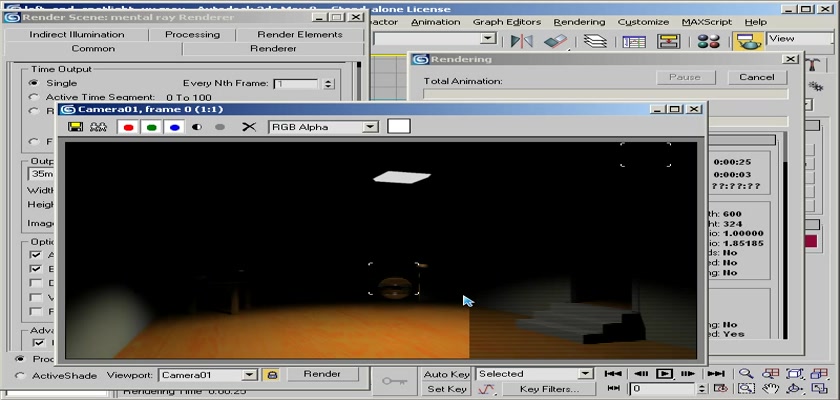Image resolution: width=840 pixels, height=400 pixels.
Task: Open the Customize menu
Action: (643, 22)
